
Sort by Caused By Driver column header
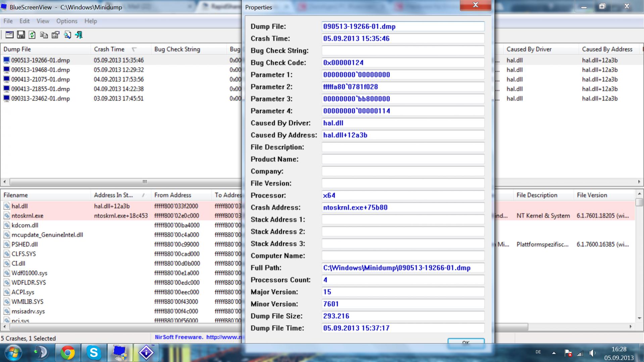[x=541, y=49]
